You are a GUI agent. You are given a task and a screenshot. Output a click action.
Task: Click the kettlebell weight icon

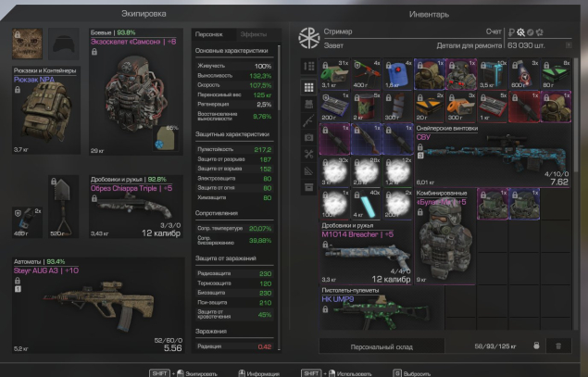point(537,346)
